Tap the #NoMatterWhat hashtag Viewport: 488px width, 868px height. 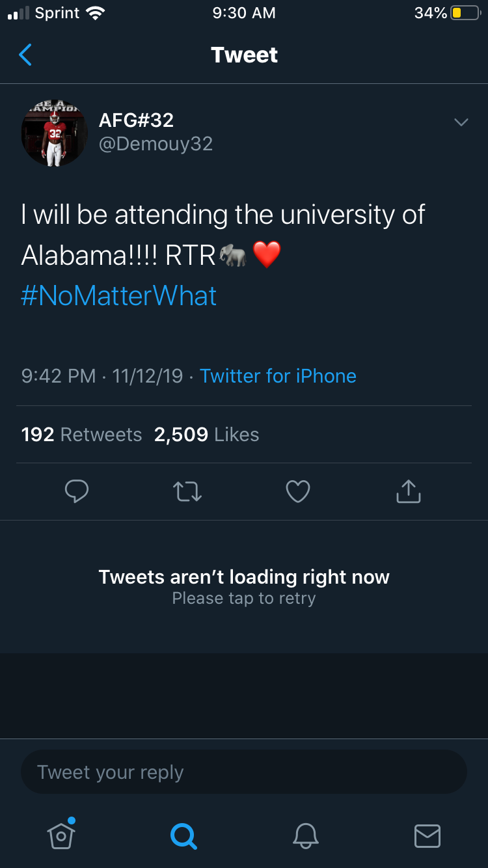click(x=118, y=296)
